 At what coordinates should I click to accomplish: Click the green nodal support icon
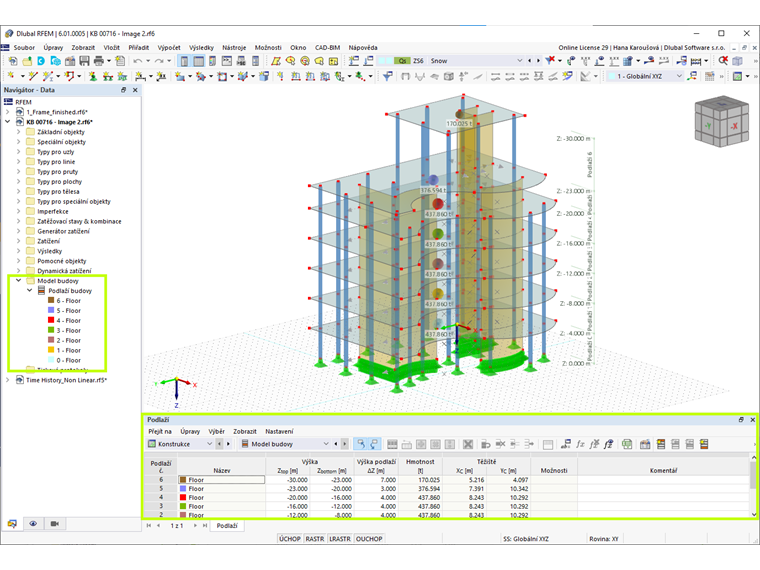pyautogui.click(x=93, y=76)
